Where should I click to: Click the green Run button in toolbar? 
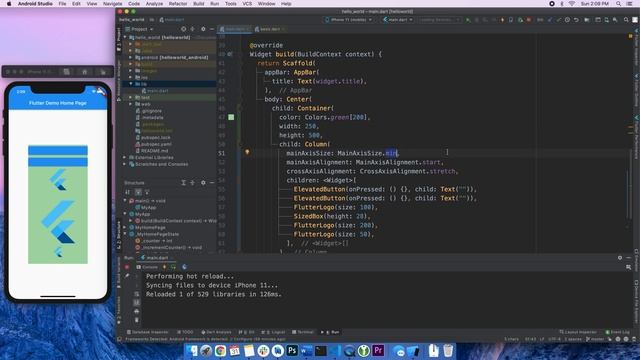click(468, 20)
